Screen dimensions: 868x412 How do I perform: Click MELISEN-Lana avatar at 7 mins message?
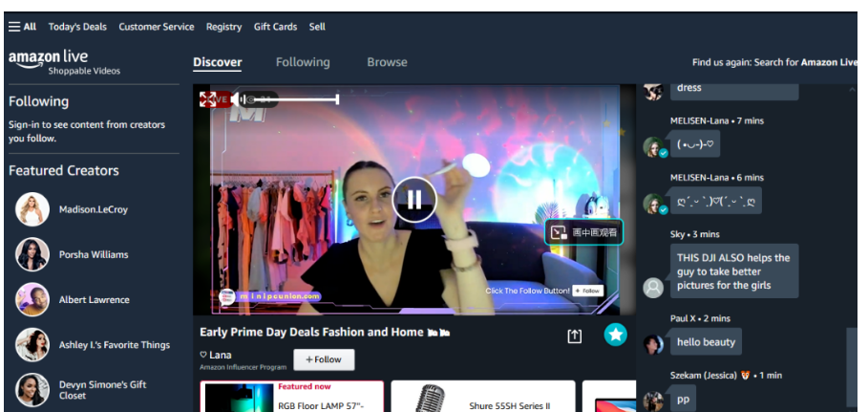click(x=653, y=147)
